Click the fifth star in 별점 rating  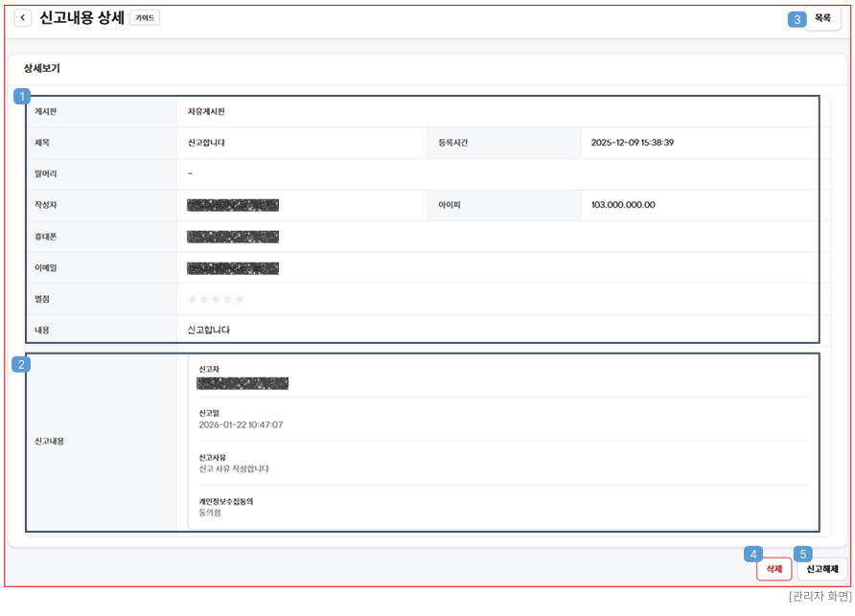pos(240,300)
